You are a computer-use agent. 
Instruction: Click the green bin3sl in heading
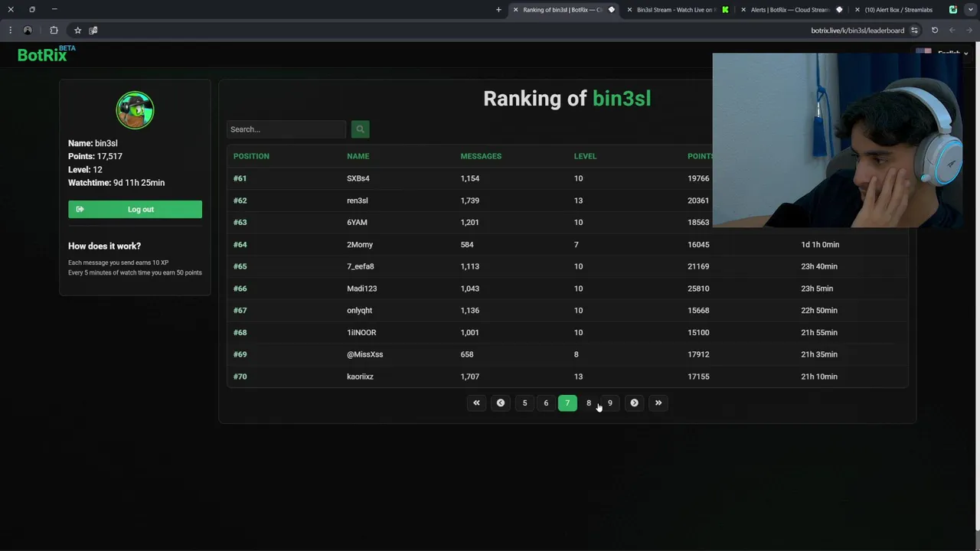[622, 99]
